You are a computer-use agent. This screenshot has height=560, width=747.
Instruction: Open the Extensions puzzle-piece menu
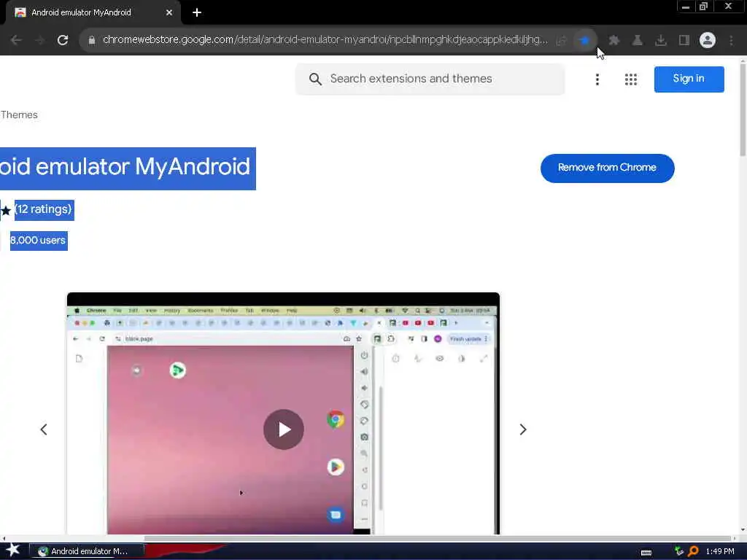614,40
